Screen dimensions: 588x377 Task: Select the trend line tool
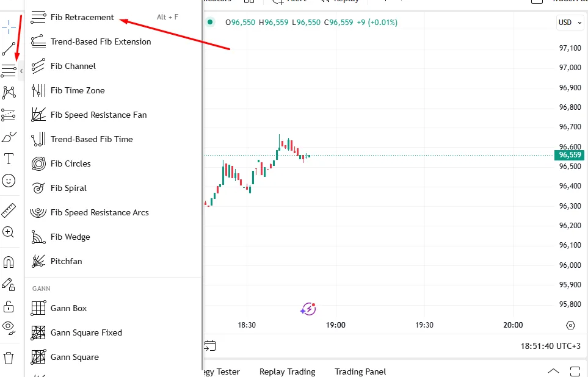[x=9, y=49]
